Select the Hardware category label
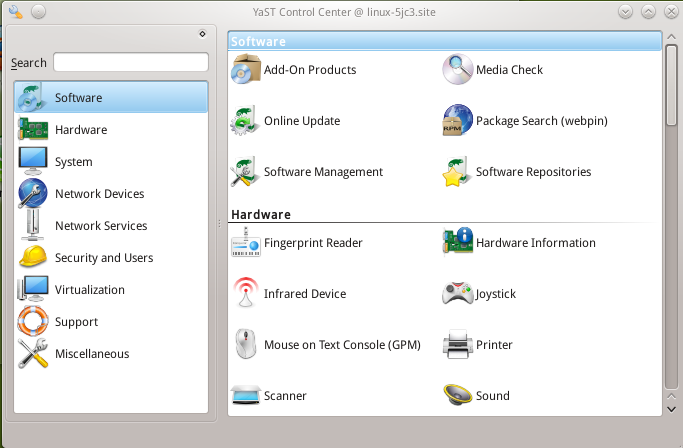 click(x=81, y=130)
